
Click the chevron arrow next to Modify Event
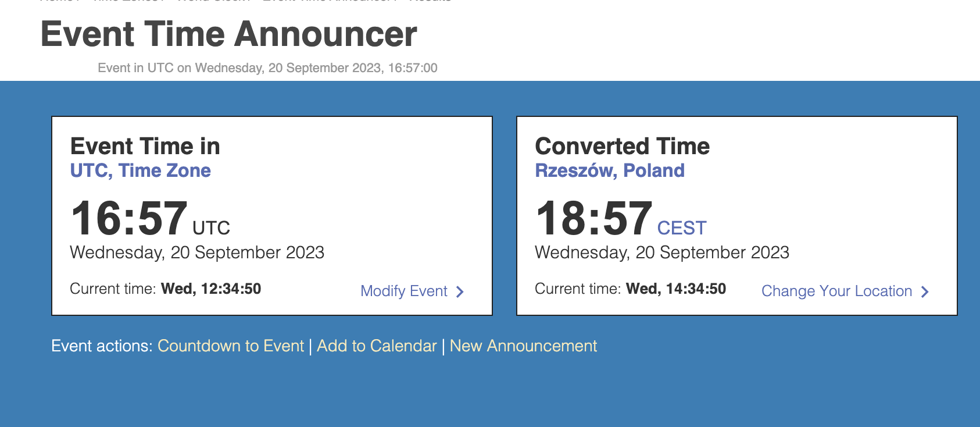pyautogui.click(x=460, y=291)
